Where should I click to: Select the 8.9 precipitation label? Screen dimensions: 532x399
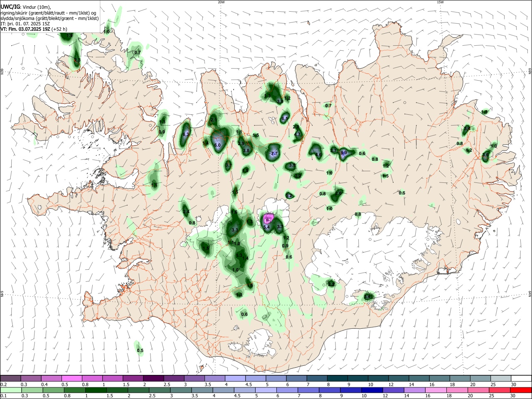[344, 153]
